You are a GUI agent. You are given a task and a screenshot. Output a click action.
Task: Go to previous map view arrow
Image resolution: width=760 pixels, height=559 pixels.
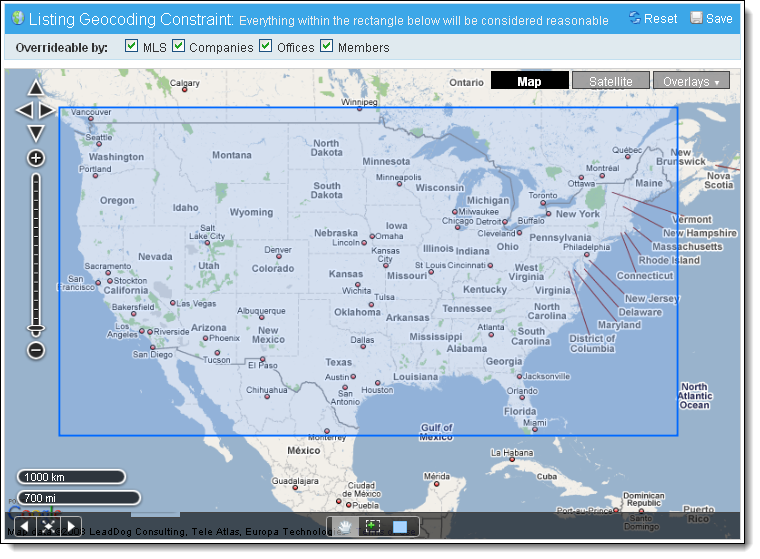click(25, 526)
